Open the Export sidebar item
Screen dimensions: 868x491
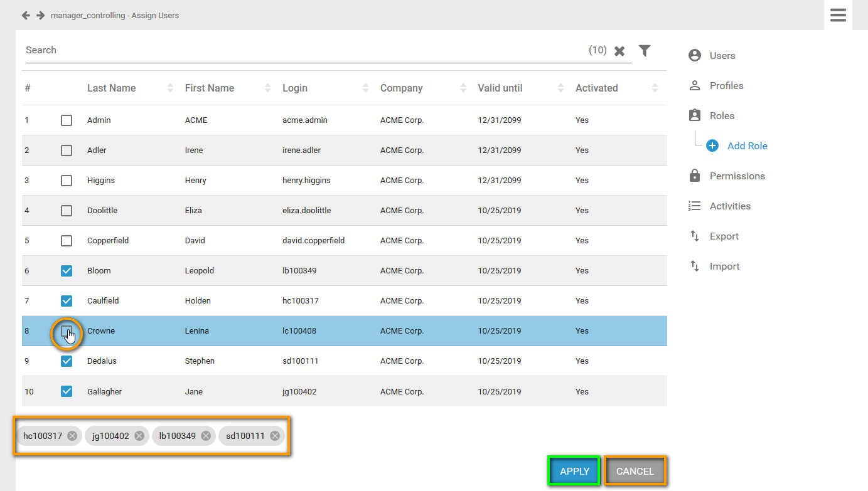724,236
